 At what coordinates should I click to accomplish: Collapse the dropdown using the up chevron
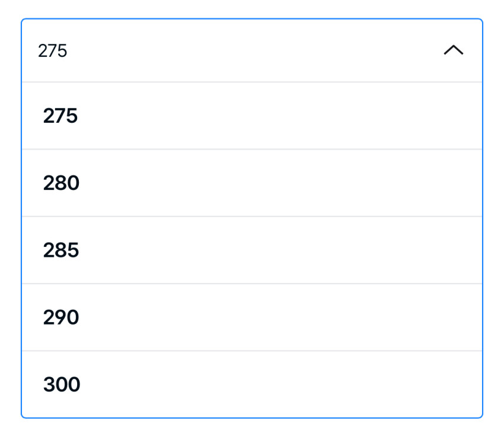tap(453, 51)
